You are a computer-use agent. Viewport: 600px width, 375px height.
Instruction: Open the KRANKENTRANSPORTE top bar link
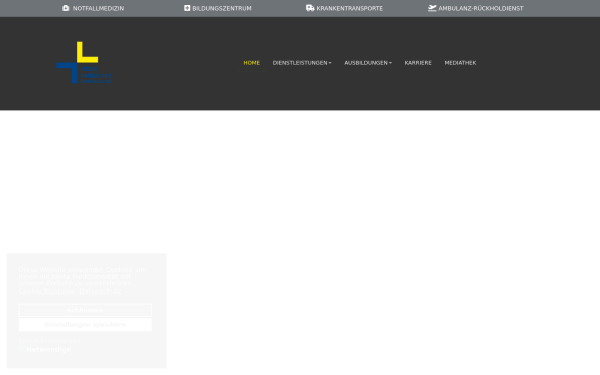coord(349,8)
